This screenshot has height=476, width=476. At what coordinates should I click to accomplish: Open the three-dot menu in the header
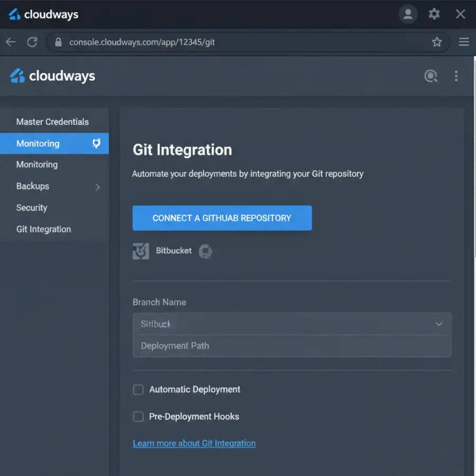coord(456,76)
